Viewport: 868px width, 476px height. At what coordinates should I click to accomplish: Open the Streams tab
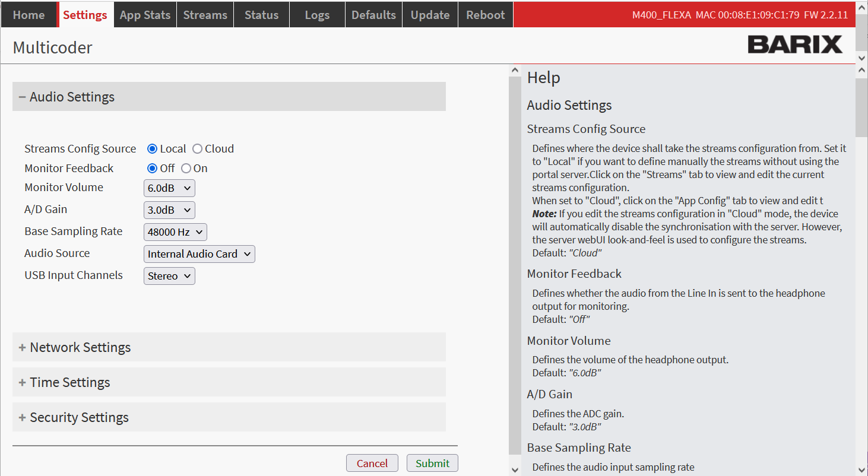click(x=205, y=15)
